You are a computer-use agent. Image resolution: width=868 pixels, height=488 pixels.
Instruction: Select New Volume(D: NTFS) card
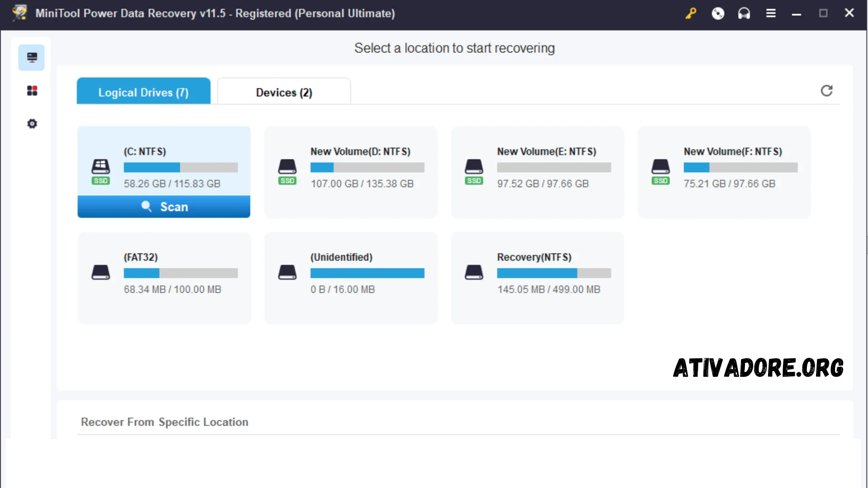click(x=351, y=173)
